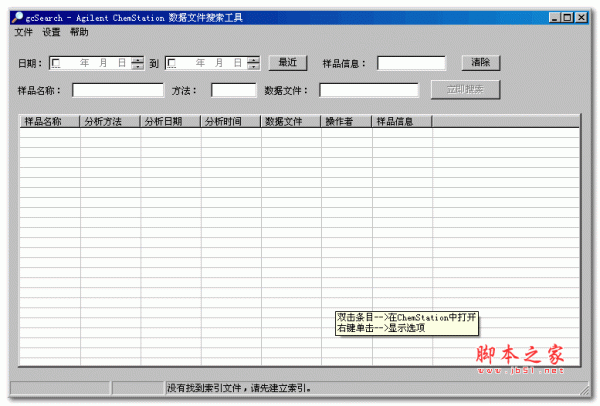Open the 帮助 menu
Viewport: 600px width, 406px height.
(79, 32)
